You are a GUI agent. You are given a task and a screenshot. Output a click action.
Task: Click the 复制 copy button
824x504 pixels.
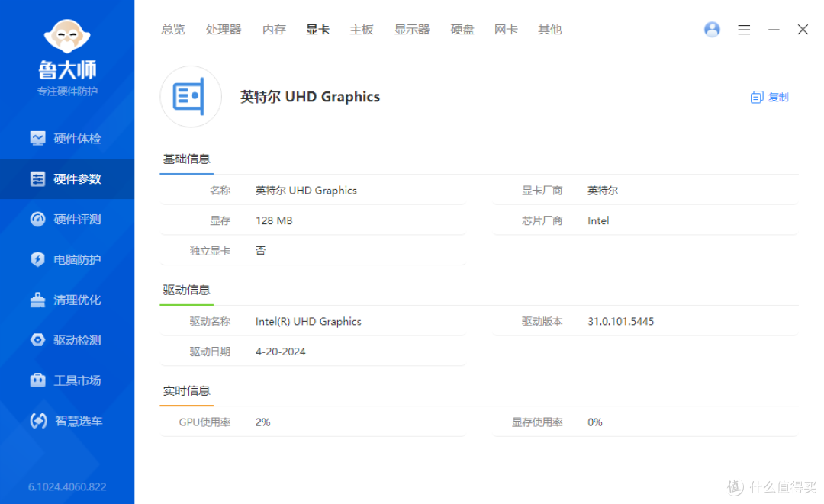[769, 97]
